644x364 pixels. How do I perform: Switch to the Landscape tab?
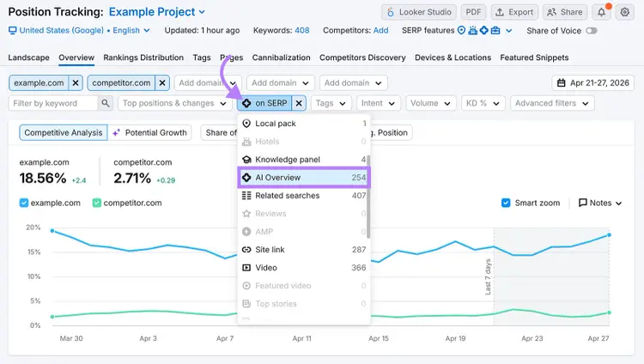pos(28,58)
